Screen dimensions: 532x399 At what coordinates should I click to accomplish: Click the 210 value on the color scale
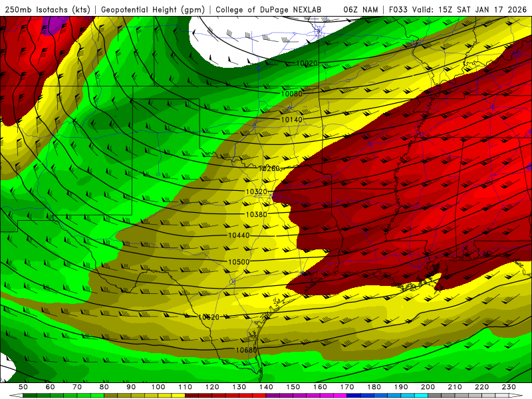point(455,387)
